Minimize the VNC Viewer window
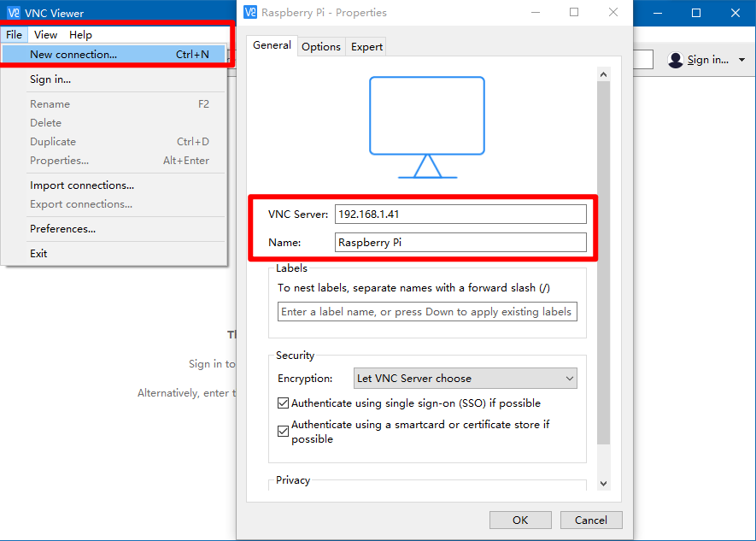The height and width of the screenshot is (541, 756). pyautogui.click(x=658, y=13)
